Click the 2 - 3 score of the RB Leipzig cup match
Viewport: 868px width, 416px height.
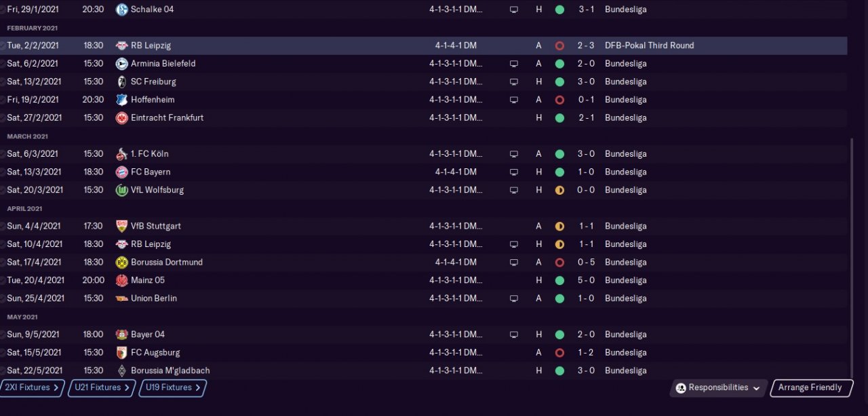pos(586,45)
